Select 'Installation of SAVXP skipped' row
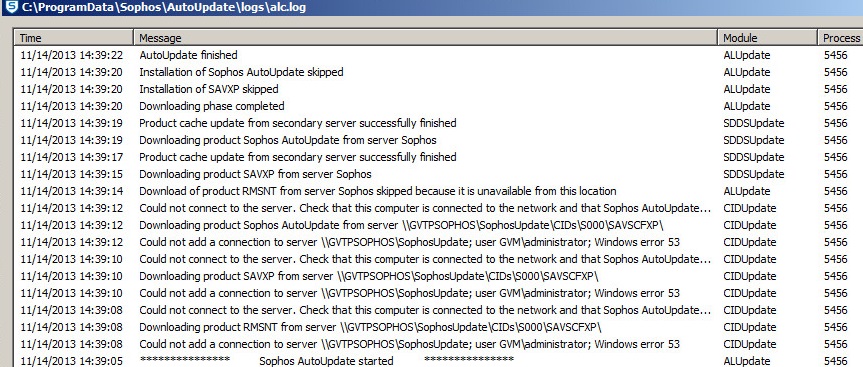This screenshot has width=863, height=367. [x=439, y=89]
